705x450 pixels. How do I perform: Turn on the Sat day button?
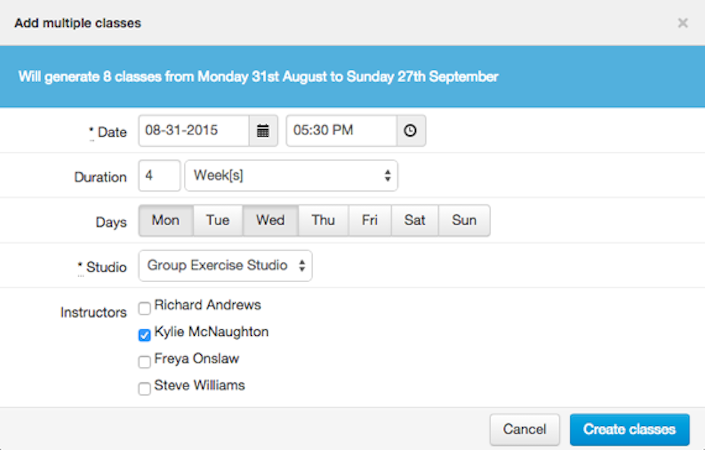click(415, 221)
